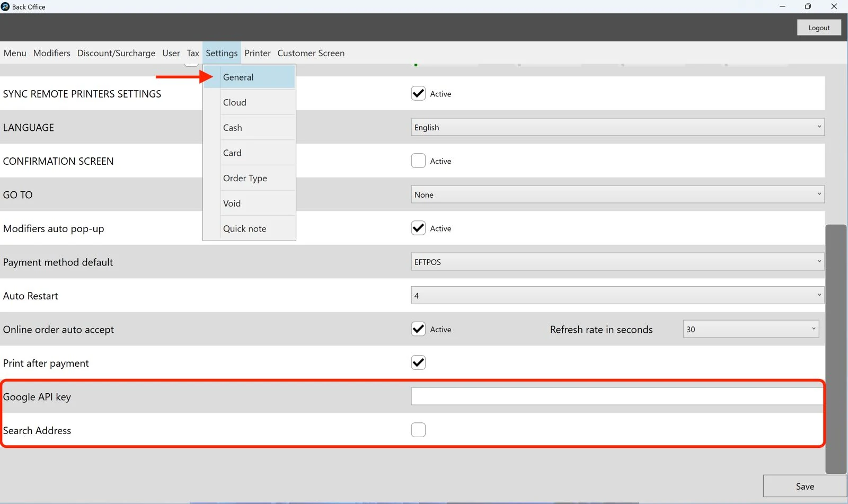
Task: Switch to the Printer tab
Action: [258, 53]
